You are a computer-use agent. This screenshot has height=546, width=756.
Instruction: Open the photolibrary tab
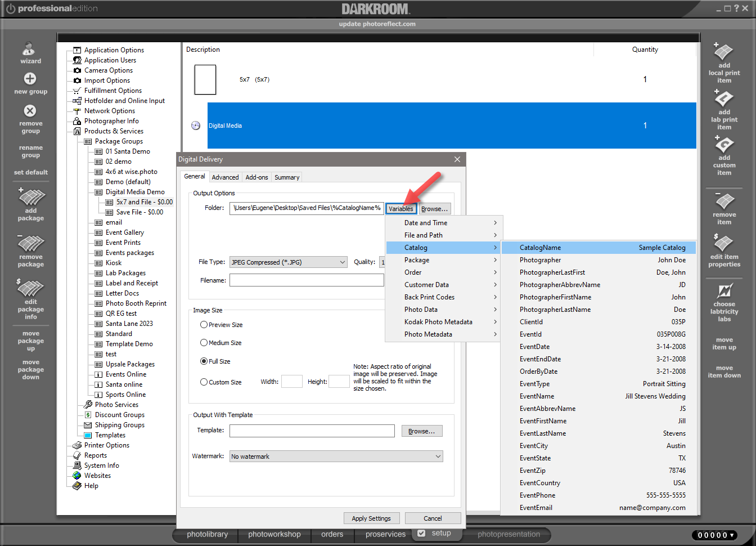coord(208,534)
